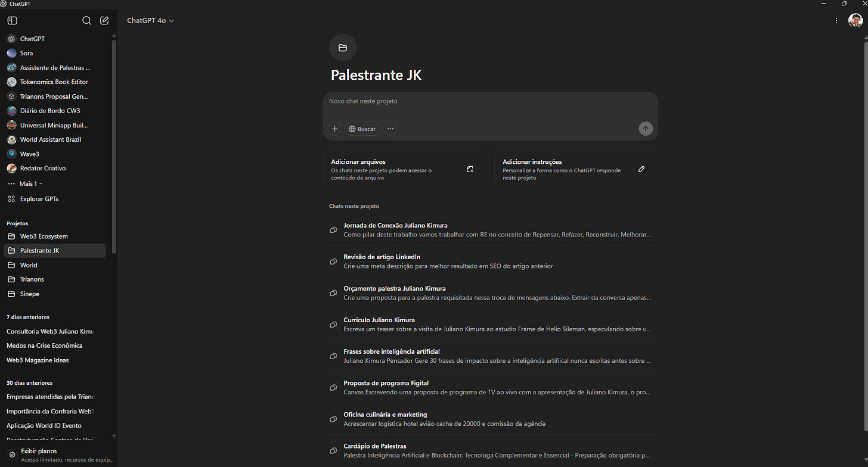Click the sidebar scrollbar thumb
The width and height of the screenshot is (868, 467).
(x=114, y=146)
